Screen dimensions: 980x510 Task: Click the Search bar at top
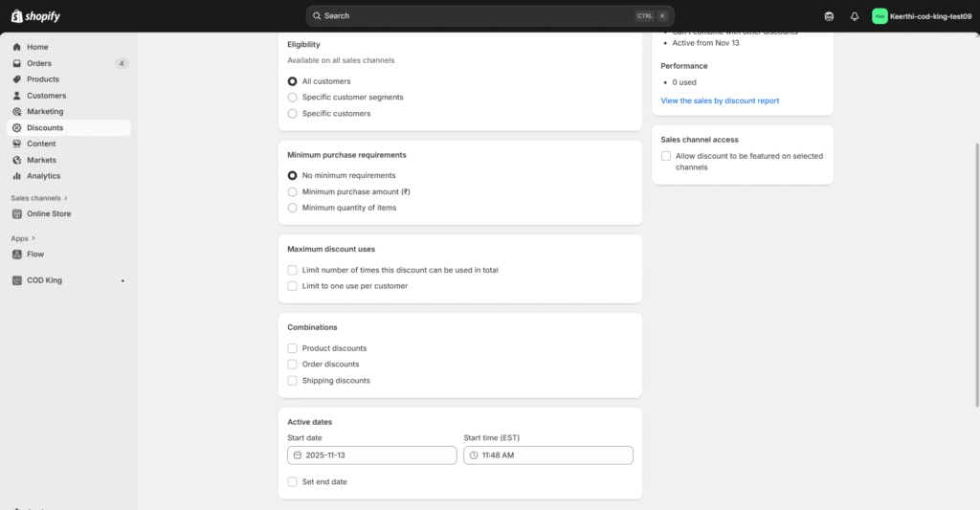point(490,16)
